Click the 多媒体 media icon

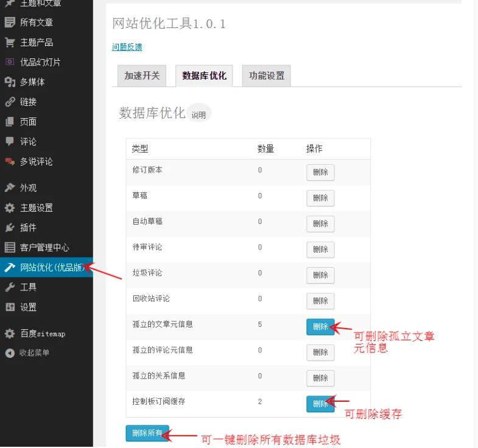pos(9,82)
